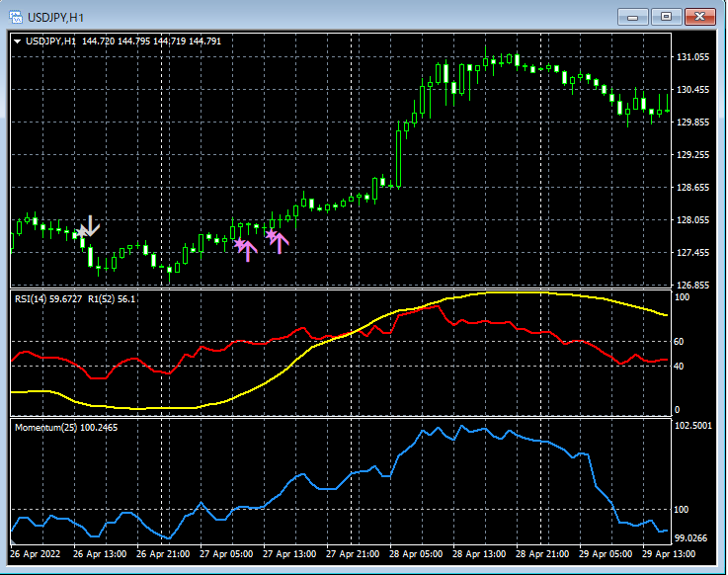Click the RSI level 60 scale label
The height and width of the screenshot is (575, 728).
[x=679, y=342]
